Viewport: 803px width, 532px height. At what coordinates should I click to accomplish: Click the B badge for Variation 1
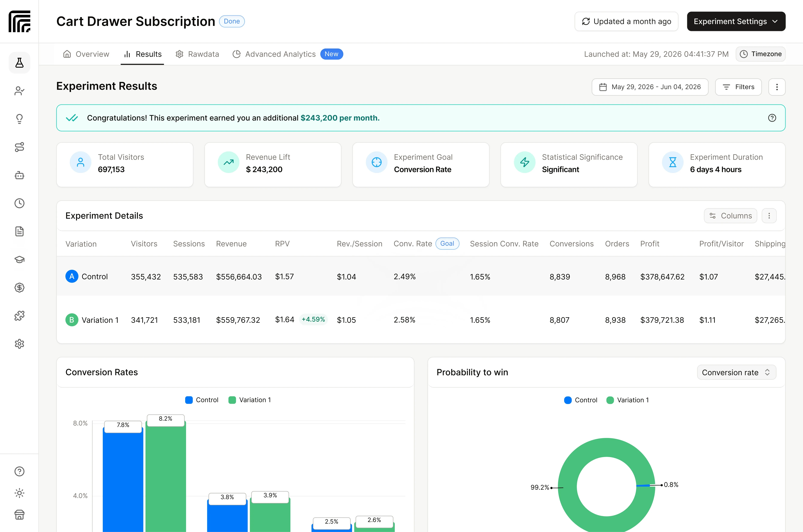pos(72,320)
